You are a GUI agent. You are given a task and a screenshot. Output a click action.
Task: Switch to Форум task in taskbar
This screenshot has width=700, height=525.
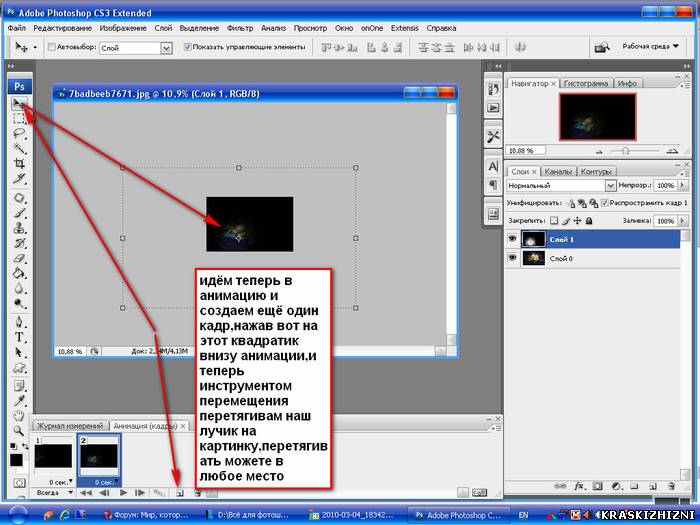pyautogui.click(x=146, y=515)
